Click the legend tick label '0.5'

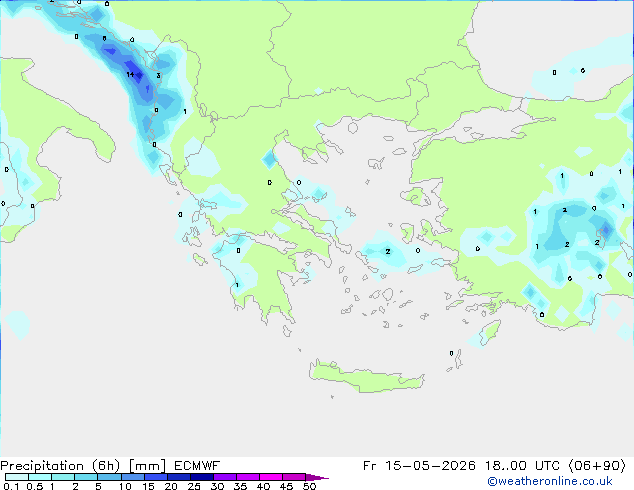coord(35,486)
